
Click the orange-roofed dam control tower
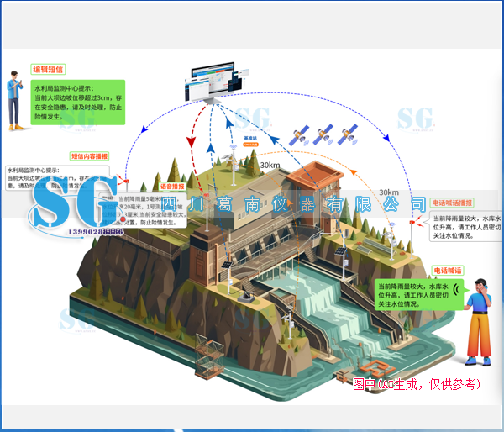click(314, 196)
